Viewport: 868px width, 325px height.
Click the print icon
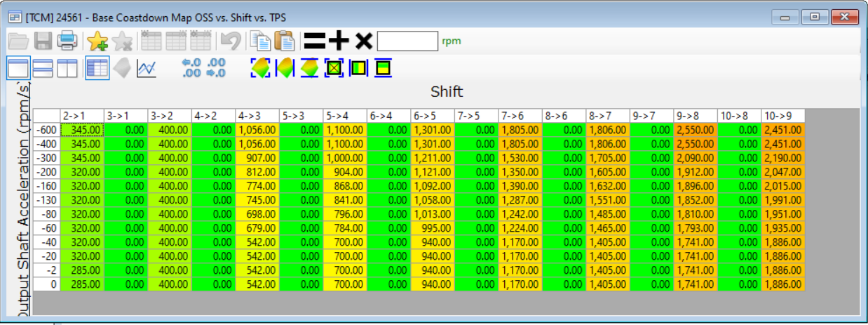coord(67,41)
